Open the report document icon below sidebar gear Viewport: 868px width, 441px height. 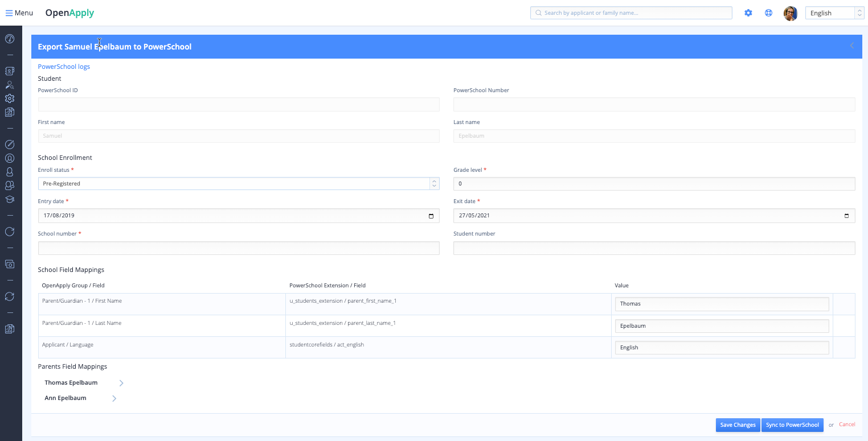10,112
